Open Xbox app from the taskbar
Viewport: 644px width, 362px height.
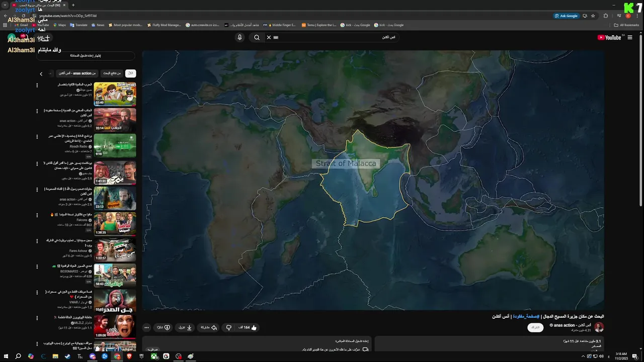coord(154,356)
